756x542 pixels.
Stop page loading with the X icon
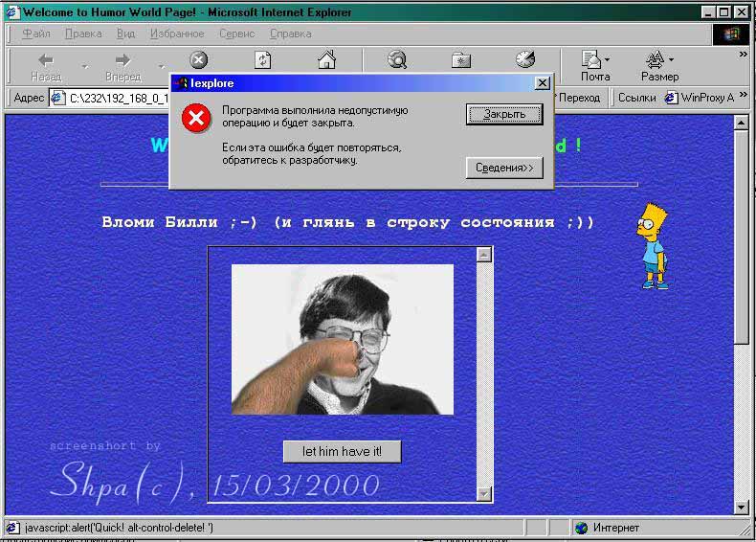point(198,60)
